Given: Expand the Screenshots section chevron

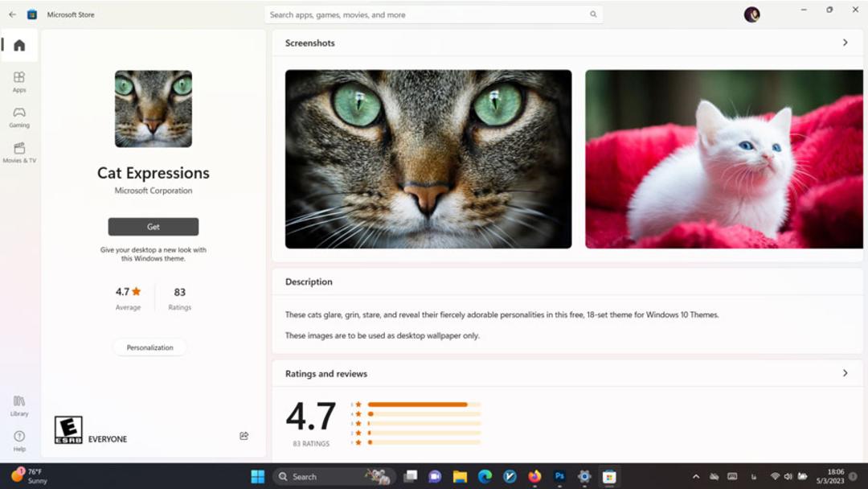Looking at the screenshot, I should click(845, 43).
